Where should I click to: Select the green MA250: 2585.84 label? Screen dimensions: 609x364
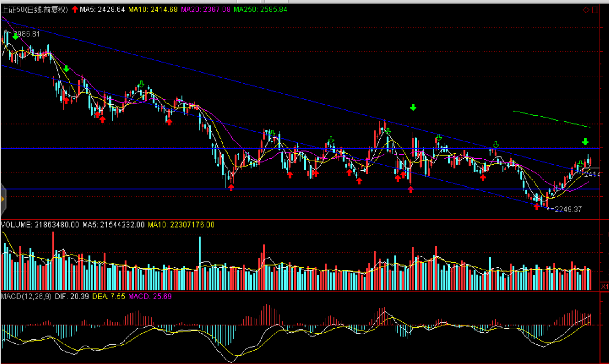pos(260,9)
